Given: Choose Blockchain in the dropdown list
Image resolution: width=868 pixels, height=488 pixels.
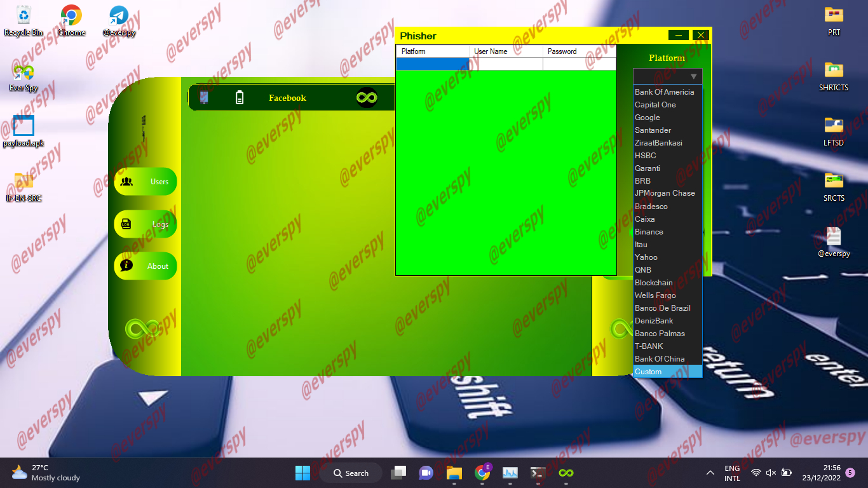Looking at the screenshot, I should (x=667, y=283).
